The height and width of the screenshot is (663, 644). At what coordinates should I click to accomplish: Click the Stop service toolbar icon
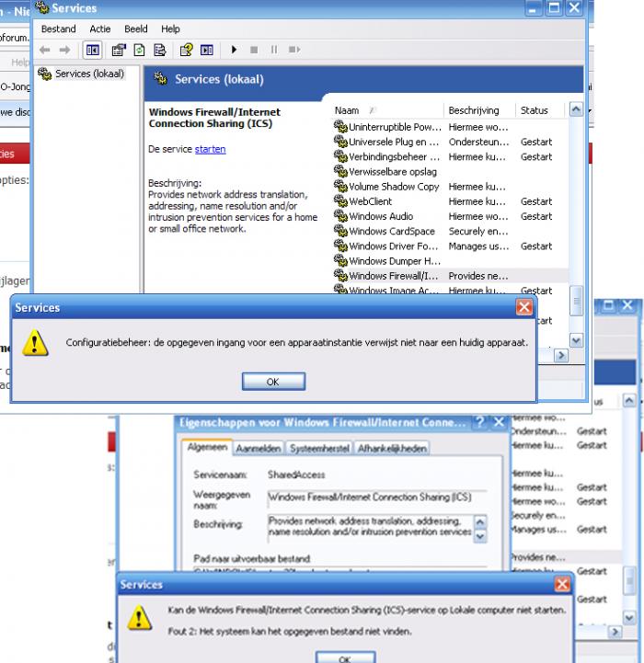pos(254,50)
